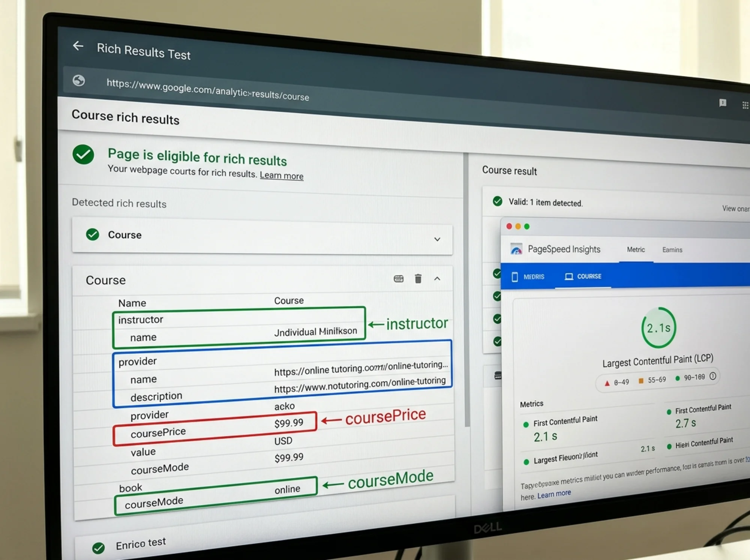
Task: Click the copy icon in Course panel header
Action: [x=399, y=278]
